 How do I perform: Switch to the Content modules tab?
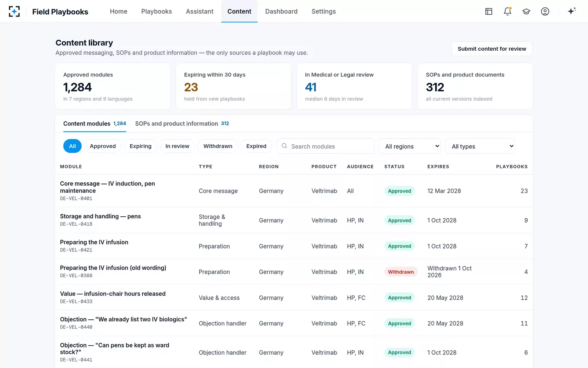95,123
